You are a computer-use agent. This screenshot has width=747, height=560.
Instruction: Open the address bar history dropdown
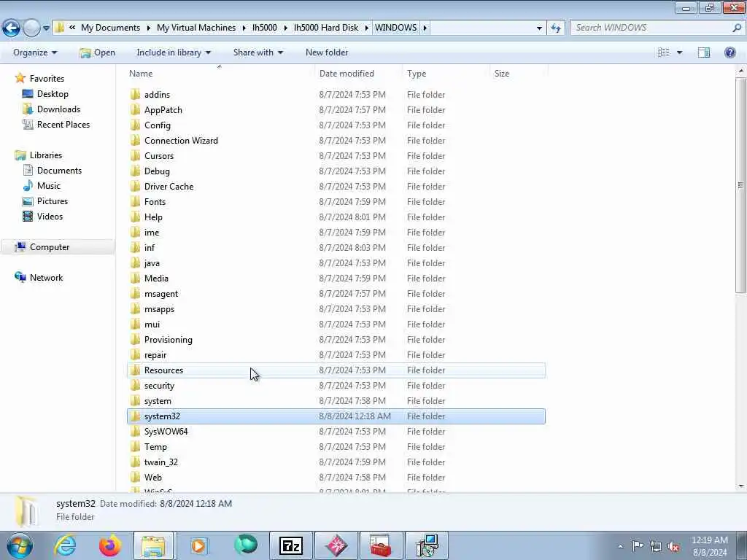(x=539, y=28)
